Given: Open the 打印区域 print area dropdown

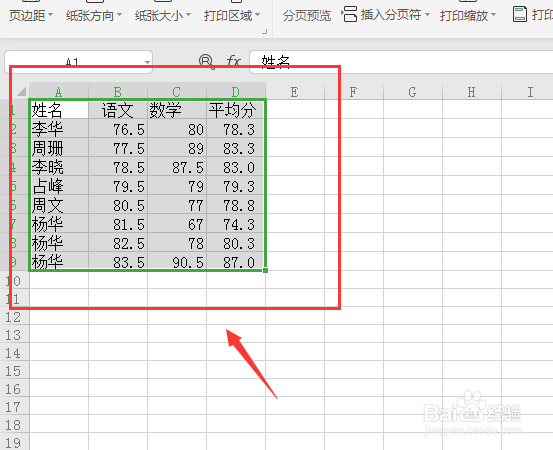Looking at the screenshot, I should (232, 16).
